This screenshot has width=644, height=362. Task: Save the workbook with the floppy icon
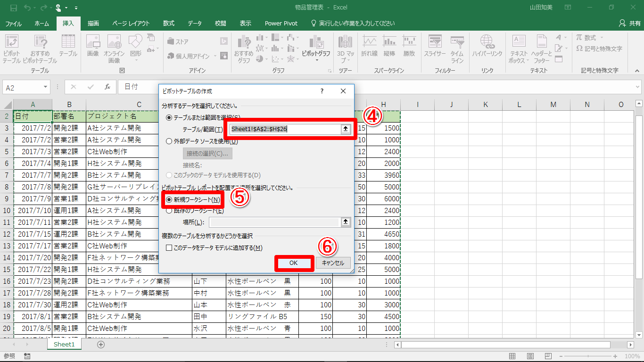pos(13,8)
